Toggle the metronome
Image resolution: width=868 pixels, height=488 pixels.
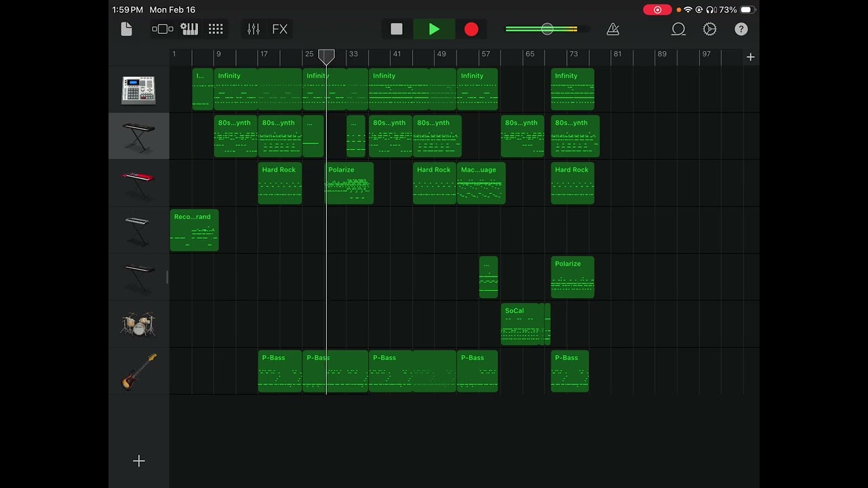pos(613,29)
